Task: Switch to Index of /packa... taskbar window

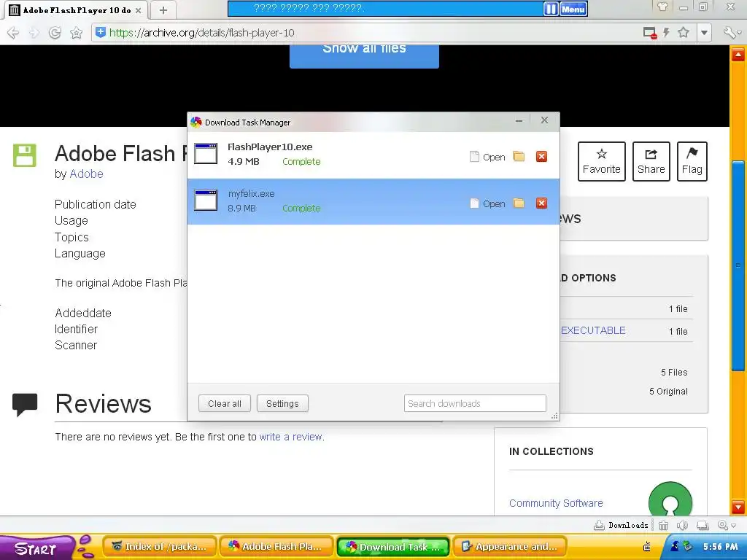Action: point(159,547)
